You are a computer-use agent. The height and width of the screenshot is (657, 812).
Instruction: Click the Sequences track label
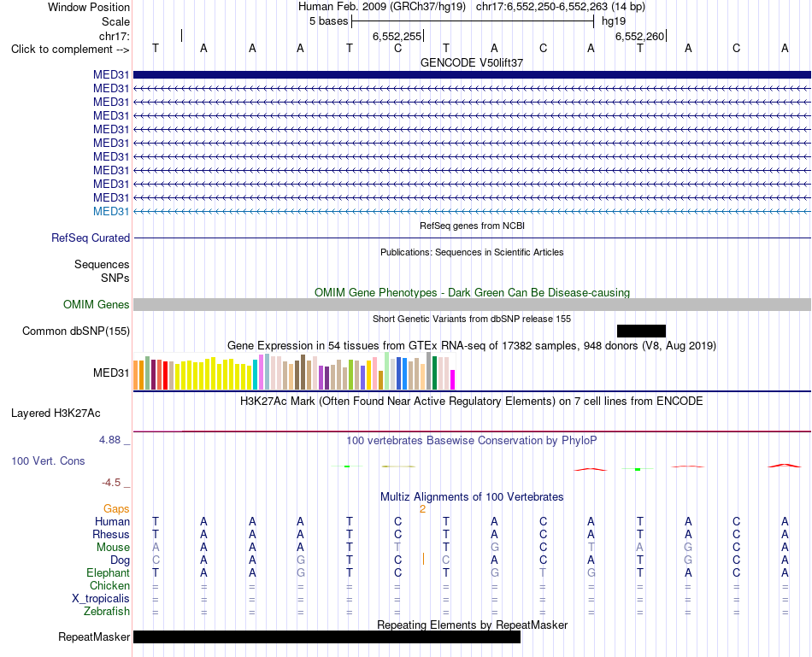click(102, 265)
